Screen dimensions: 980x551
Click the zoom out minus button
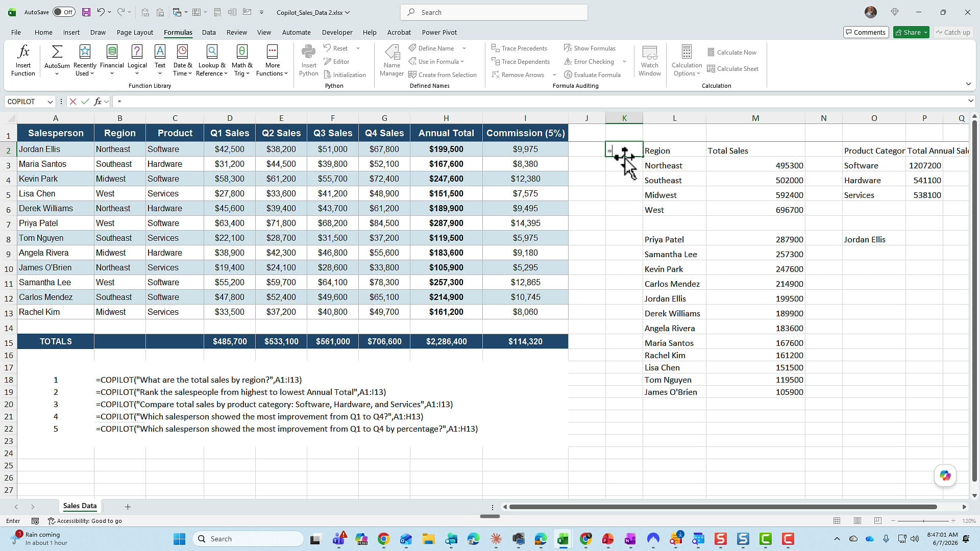point(893,521)
